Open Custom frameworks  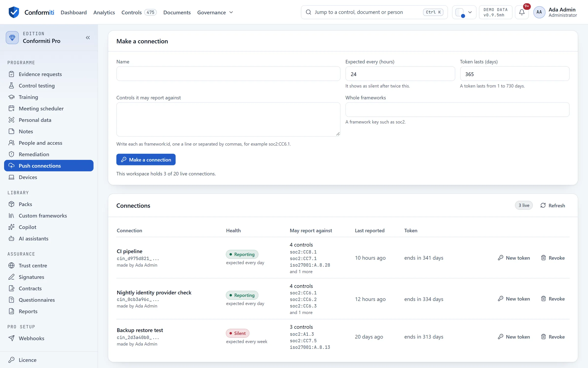click(x=49, y=216)
